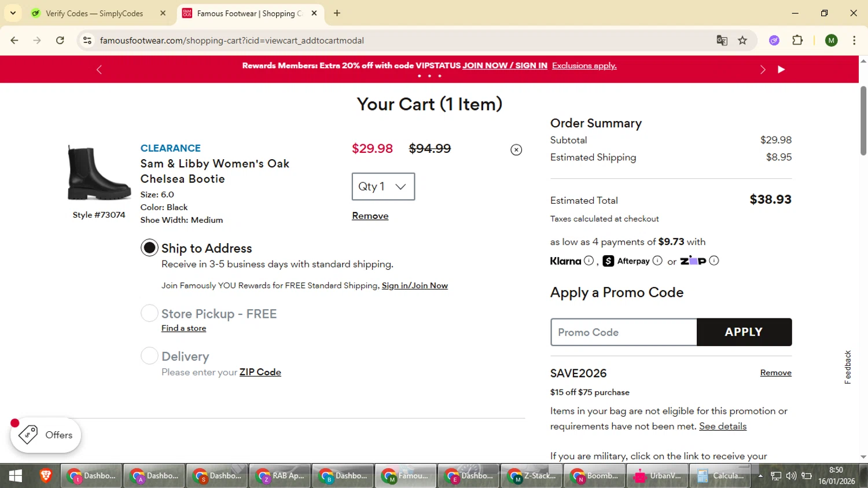
Task: Open the JOIN NOW / SIGN IN link
Action: (505, 65)
